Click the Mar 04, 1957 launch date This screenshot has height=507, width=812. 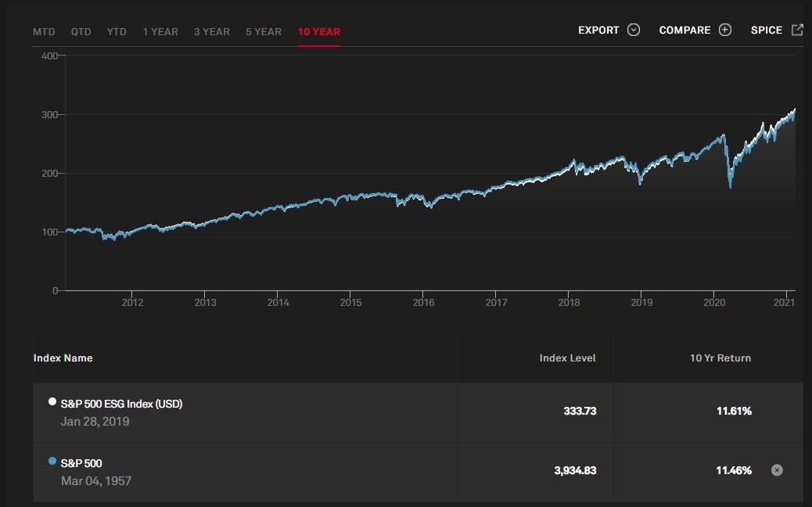point(96,481)
